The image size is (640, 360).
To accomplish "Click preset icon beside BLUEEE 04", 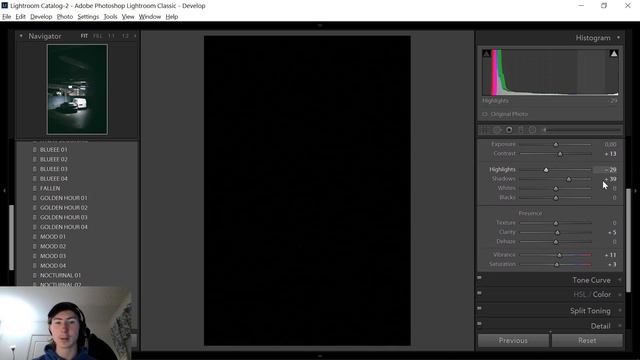I will click(35, 179).
